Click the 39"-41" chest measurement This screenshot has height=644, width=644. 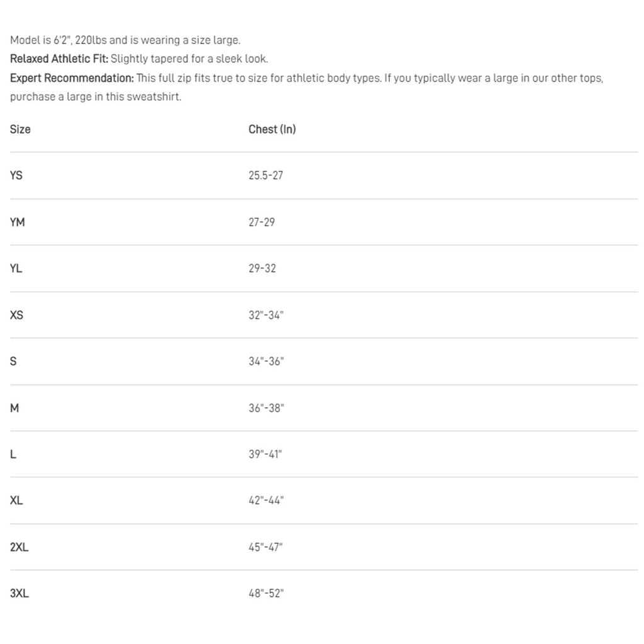pos(265,454)
